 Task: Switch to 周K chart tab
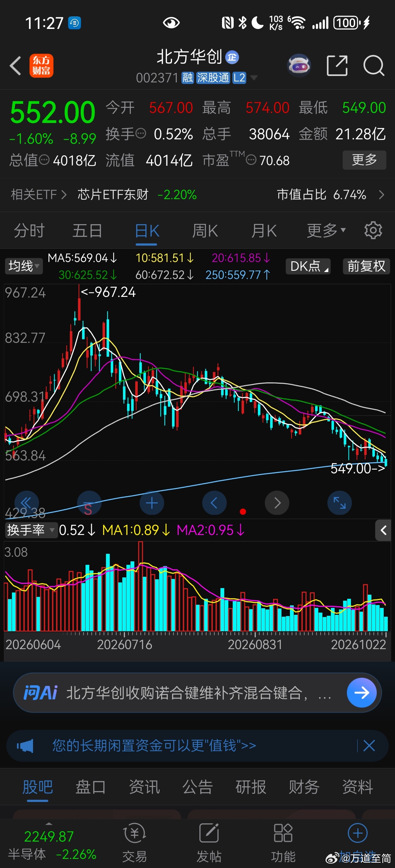(x=205, y=231)
